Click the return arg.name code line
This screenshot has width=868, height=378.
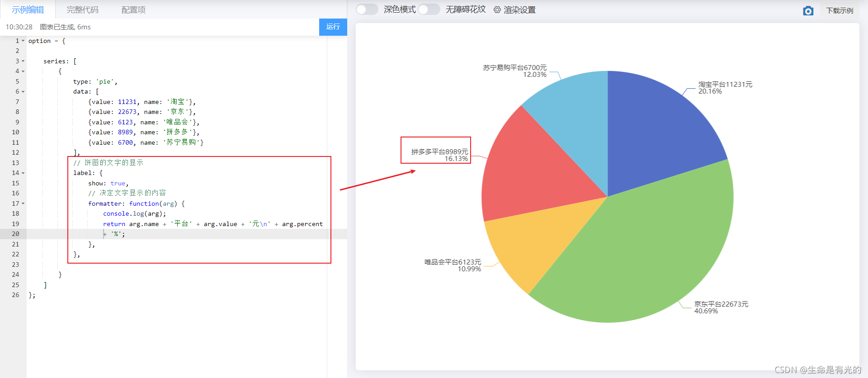213,224
